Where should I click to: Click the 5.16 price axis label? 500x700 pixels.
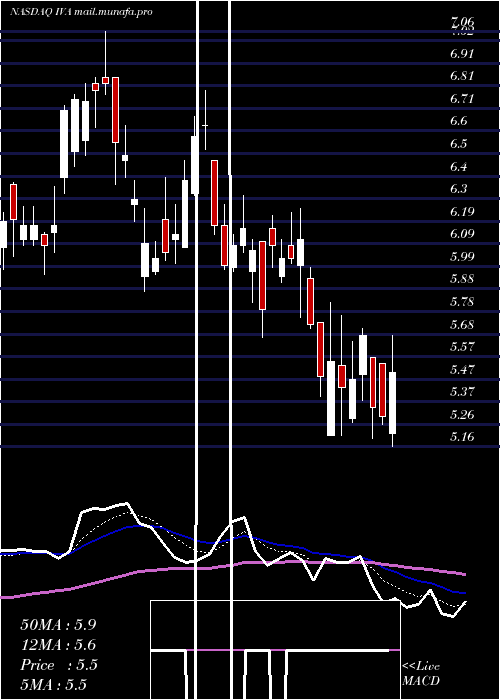(462, 437)
